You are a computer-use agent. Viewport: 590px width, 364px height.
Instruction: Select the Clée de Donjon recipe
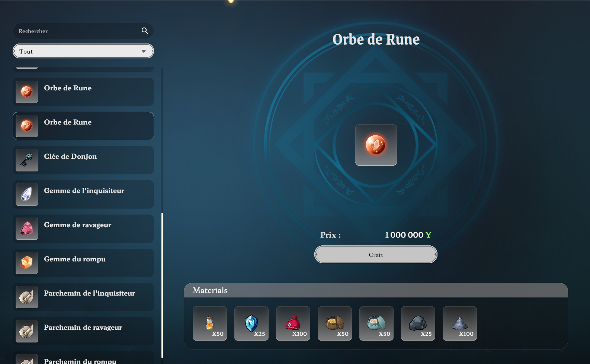coord(83,160)
